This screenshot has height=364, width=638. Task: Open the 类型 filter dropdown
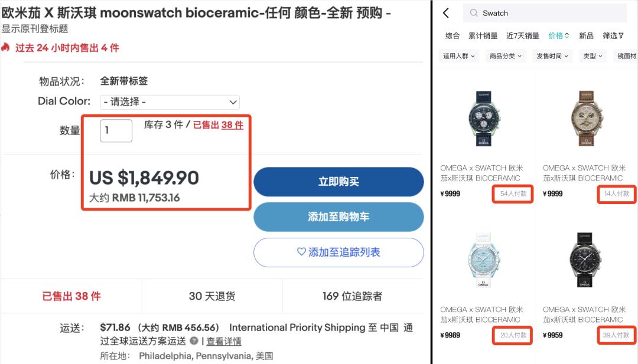pos(592,55)
